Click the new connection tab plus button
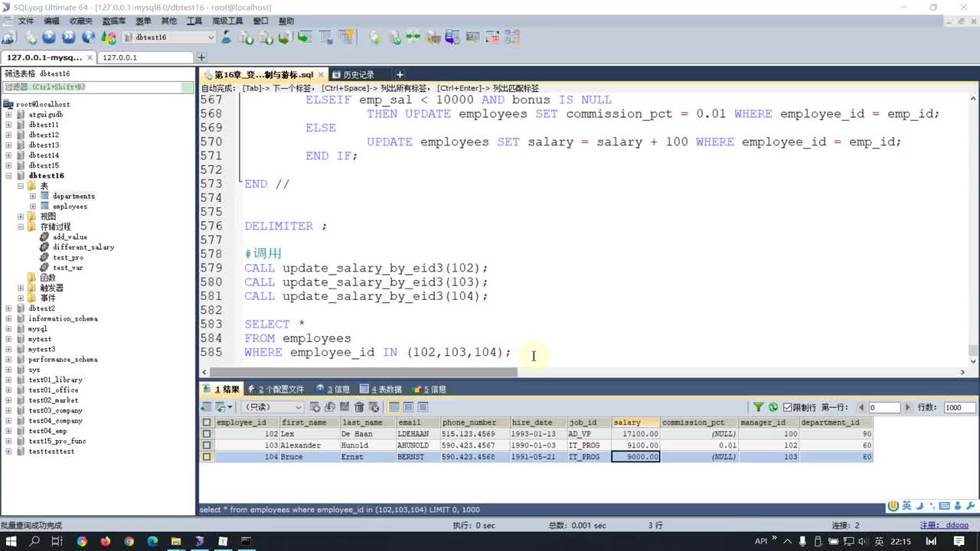The width and height of the screenshot is (980, 551). [201, 57]
